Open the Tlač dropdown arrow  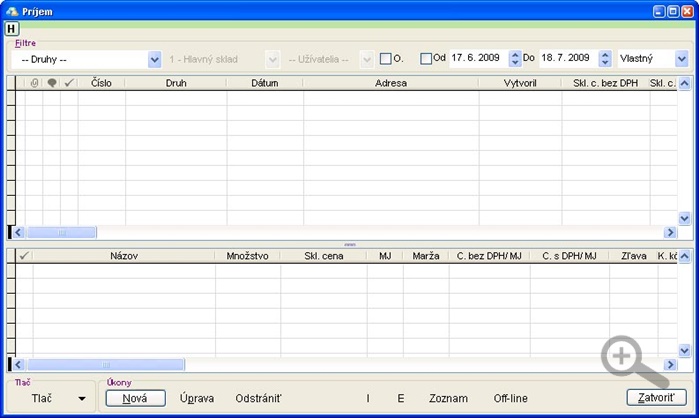82,398
